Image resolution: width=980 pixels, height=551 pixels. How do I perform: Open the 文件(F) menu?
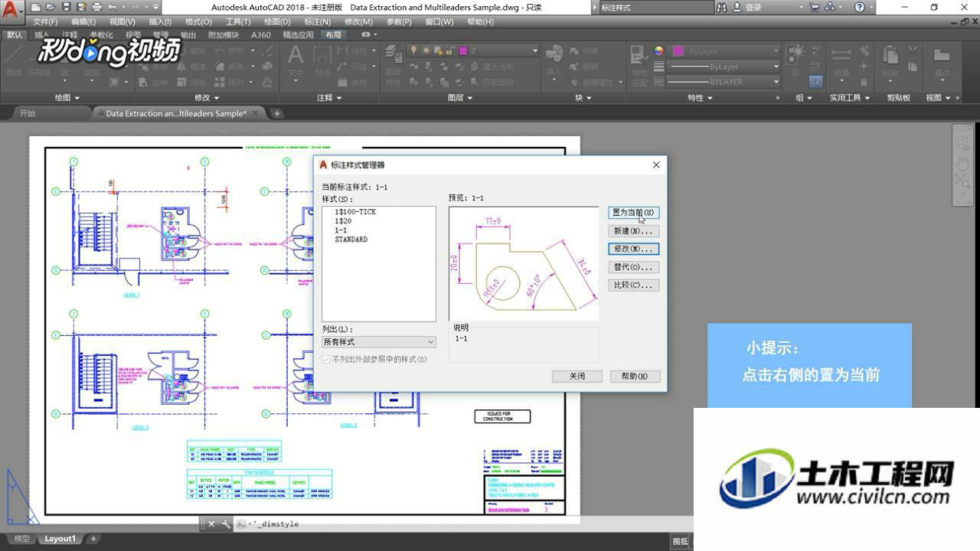coord(45,22)
